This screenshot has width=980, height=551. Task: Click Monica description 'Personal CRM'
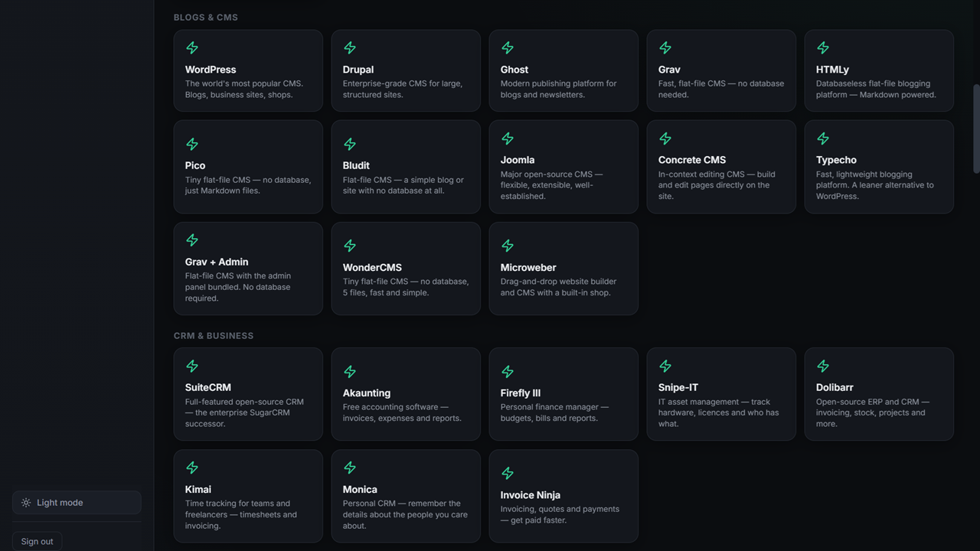click(369, 504)
